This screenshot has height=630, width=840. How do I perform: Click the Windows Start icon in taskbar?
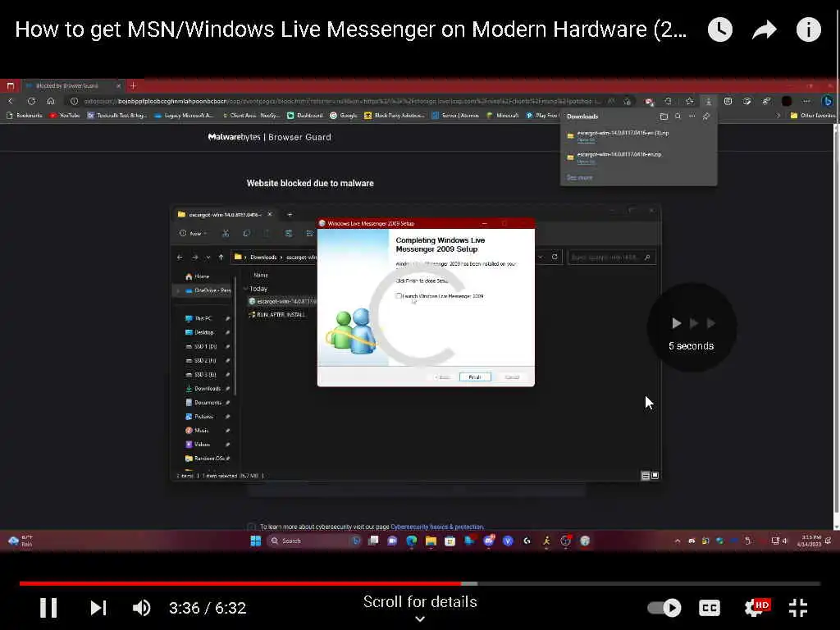(x=256, y=541)
